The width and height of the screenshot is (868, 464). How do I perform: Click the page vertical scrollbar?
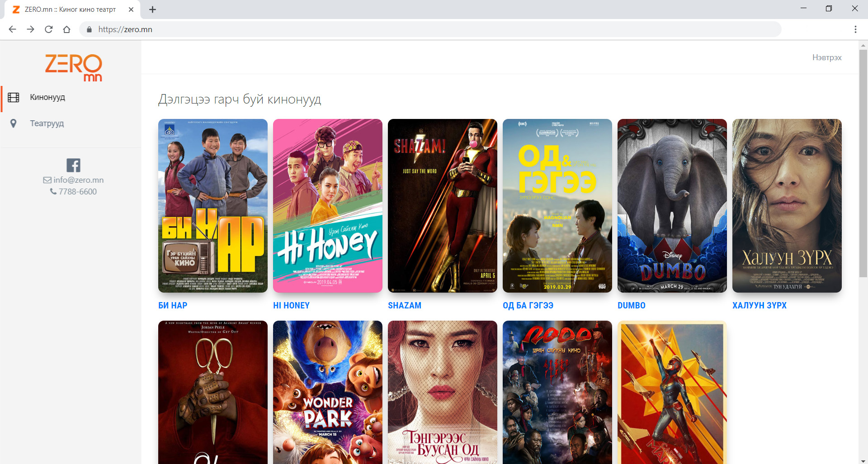[863, 163]
